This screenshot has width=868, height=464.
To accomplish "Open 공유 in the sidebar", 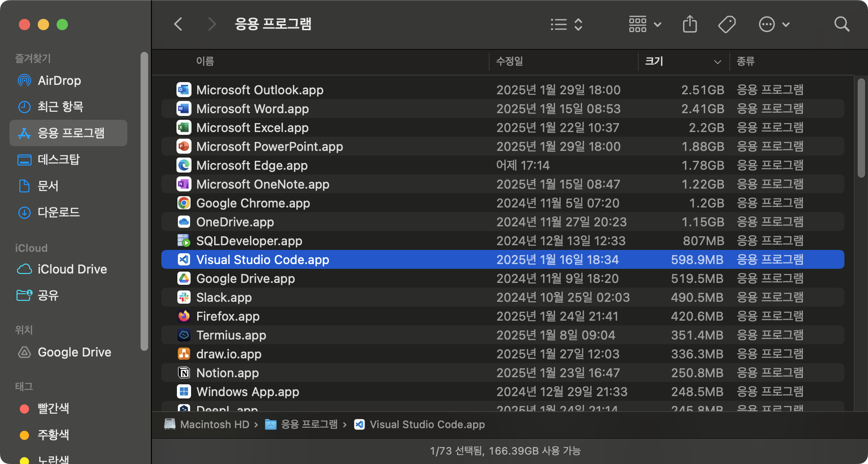I will click(68, 296).
